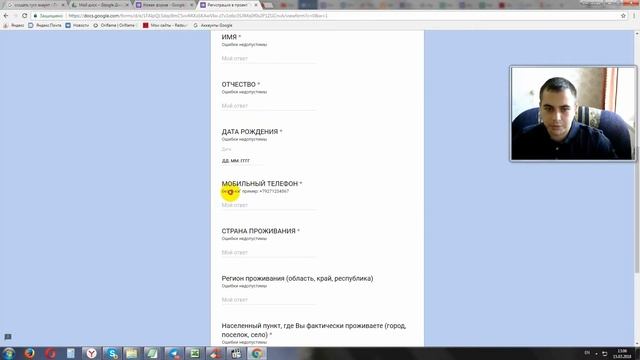Open the report-problem icon at page bottom left

click(x=8, y=337)
